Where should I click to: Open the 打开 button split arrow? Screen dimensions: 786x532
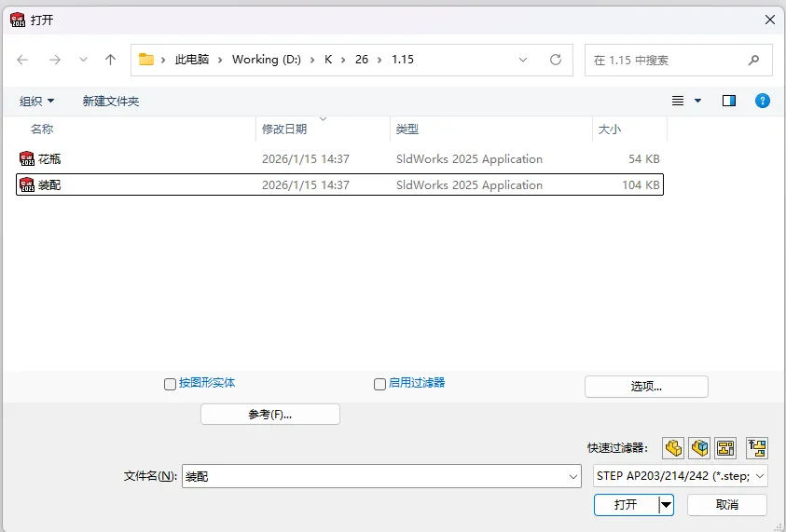coord(667,504)
